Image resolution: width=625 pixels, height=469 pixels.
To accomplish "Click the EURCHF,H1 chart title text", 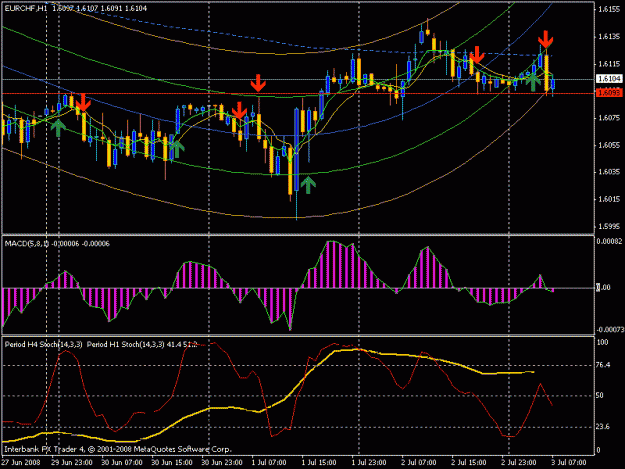I will pos(26,8).
